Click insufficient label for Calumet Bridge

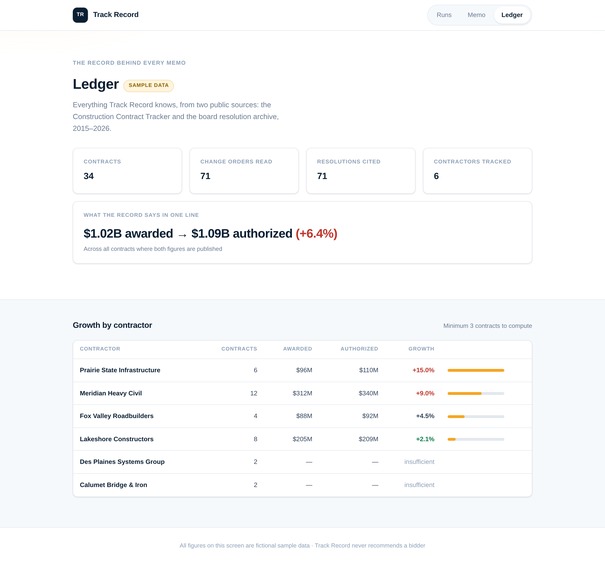click(x=419, y=485)
